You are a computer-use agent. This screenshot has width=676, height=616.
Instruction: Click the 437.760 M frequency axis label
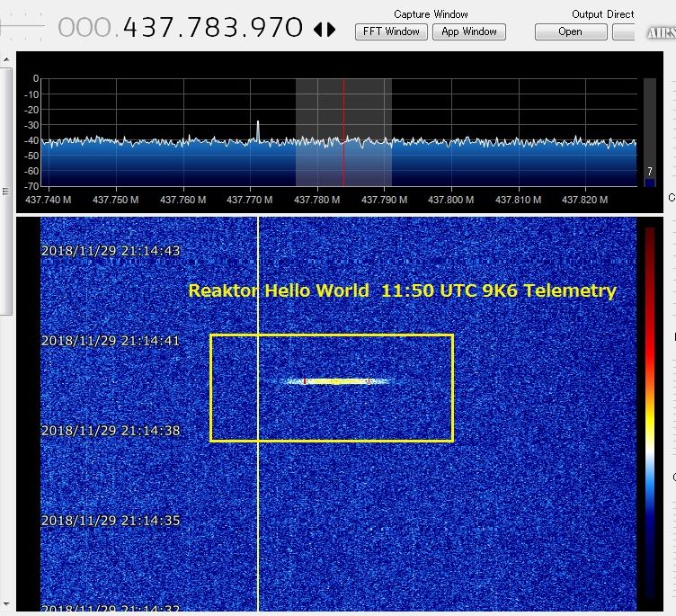182,200
